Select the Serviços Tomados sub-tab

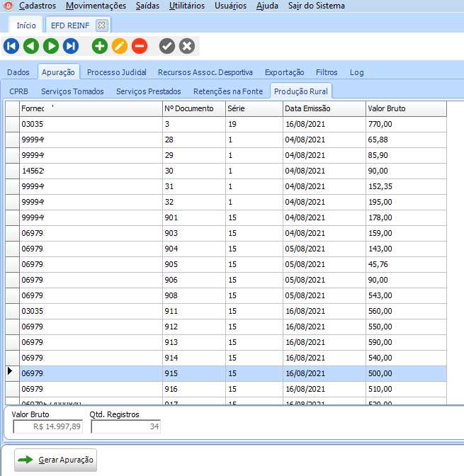[x=72, y=91]
